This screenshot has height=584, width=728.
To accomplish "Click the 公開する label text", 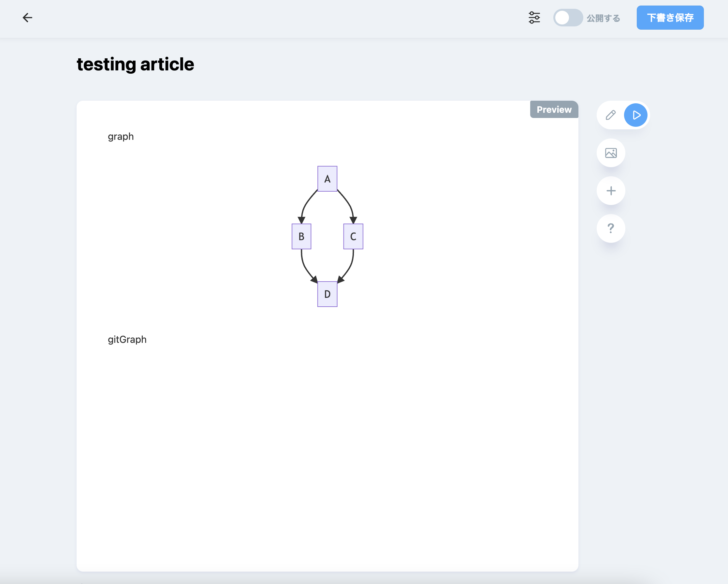I will [x=603, y=18].
